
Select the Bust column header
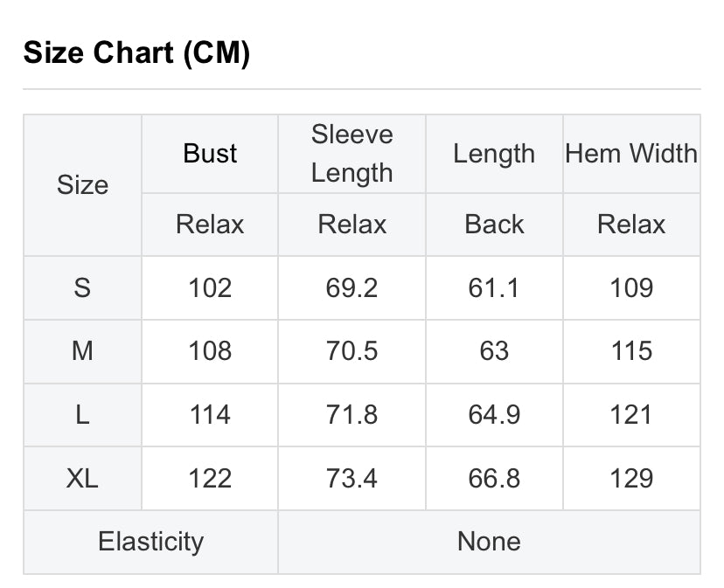(x=210, y=154)
